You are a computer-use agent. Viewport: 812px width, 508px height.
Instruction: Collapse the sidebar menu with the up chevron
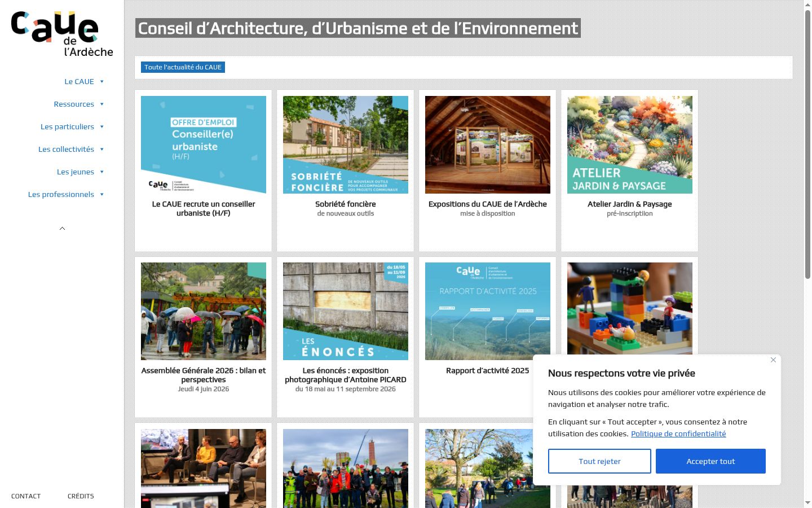tap(62, 229)
